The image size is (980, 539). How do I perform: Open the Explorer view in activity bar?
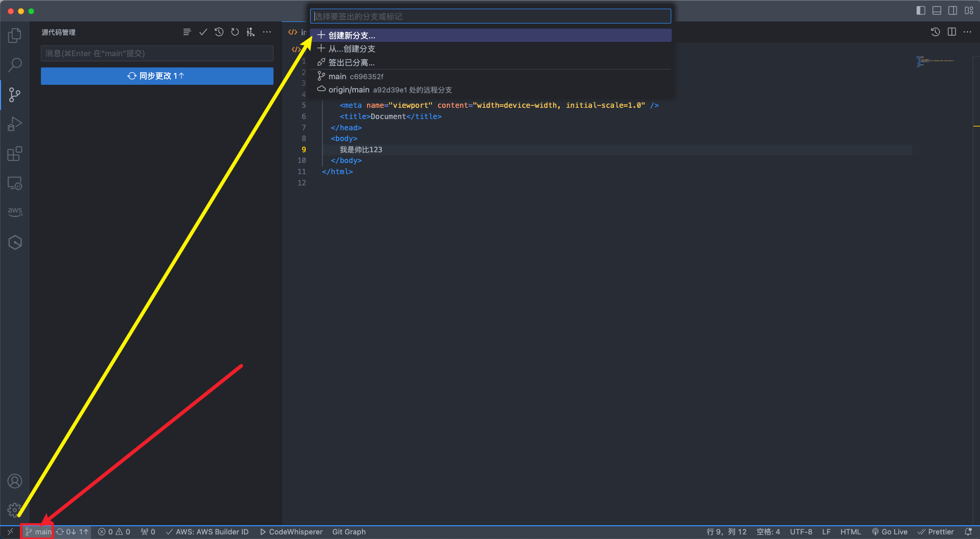(15, 35)
